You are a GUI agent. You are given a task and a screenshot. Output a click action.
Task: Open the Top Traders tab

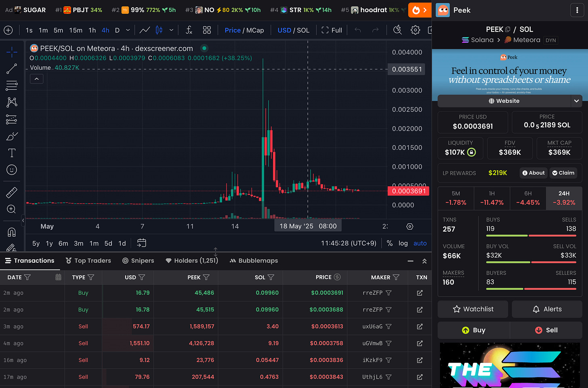pos(88,261)
